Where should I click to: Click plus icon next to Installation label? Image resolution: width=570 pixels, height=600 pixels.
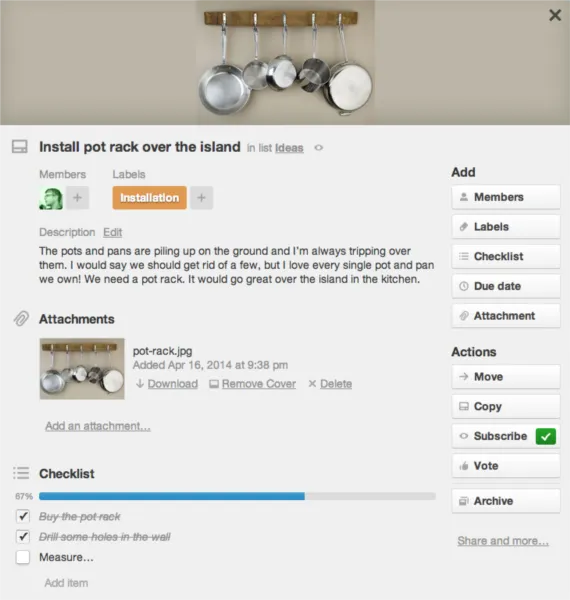coord(202,198)
